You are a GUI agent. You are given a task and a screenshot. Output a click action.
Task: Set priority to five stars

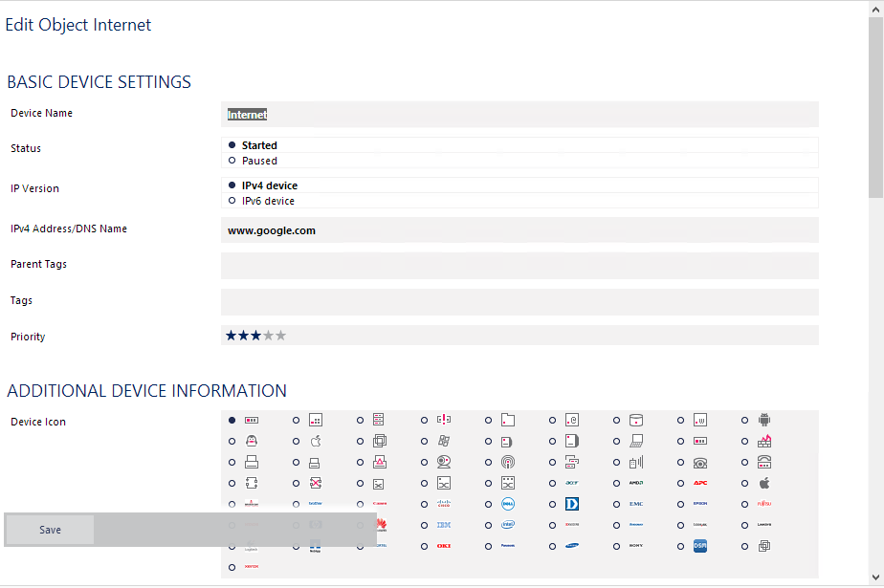click(x=280, y=336)
